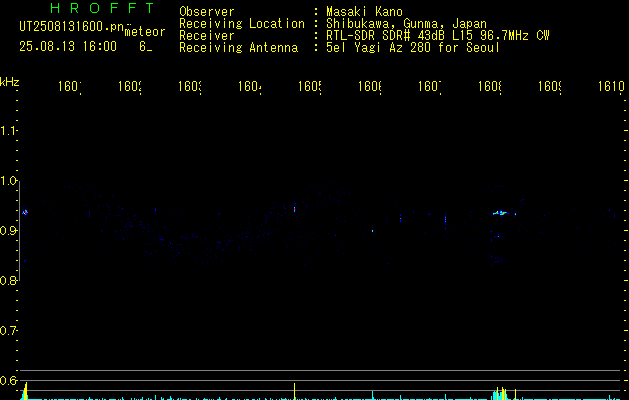This screenshot has width=629, height=400.
Task: Select the filename UT2508131600.pn
Action: coord(72,27)
